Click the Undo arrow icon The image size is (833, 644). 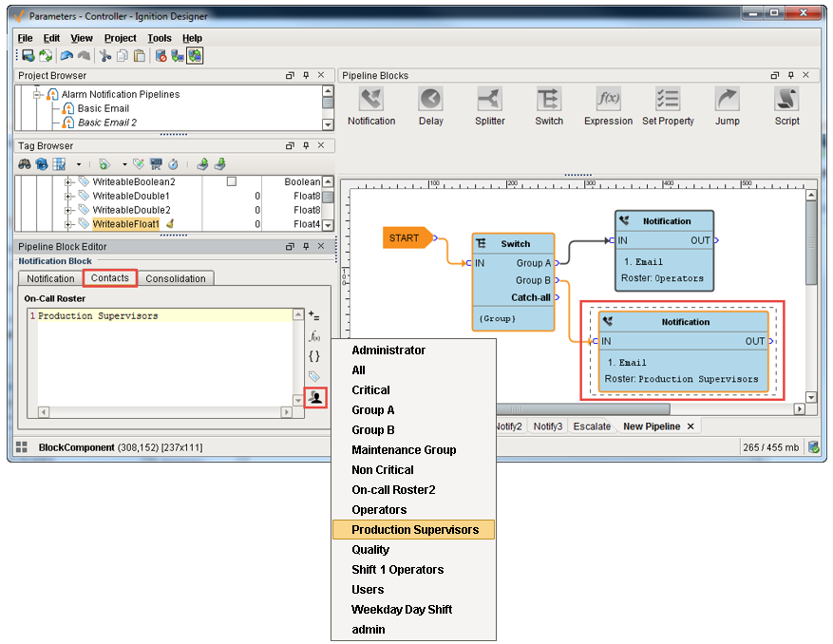(x=66, y=55)
